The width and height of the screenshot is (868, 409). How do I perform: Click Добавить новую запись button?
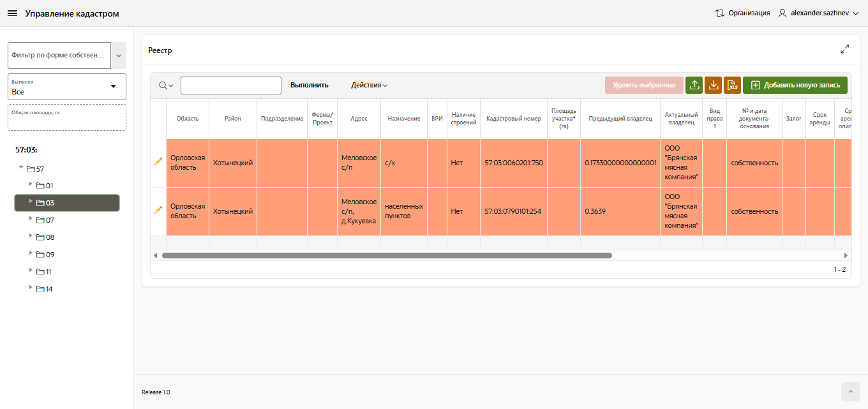(795, 85)
